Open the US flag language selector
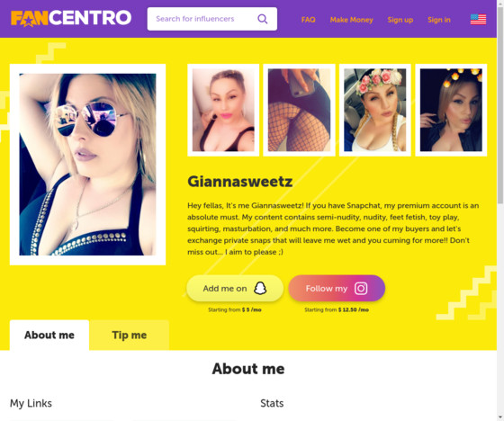504x421 pixels. pos(478,19)
